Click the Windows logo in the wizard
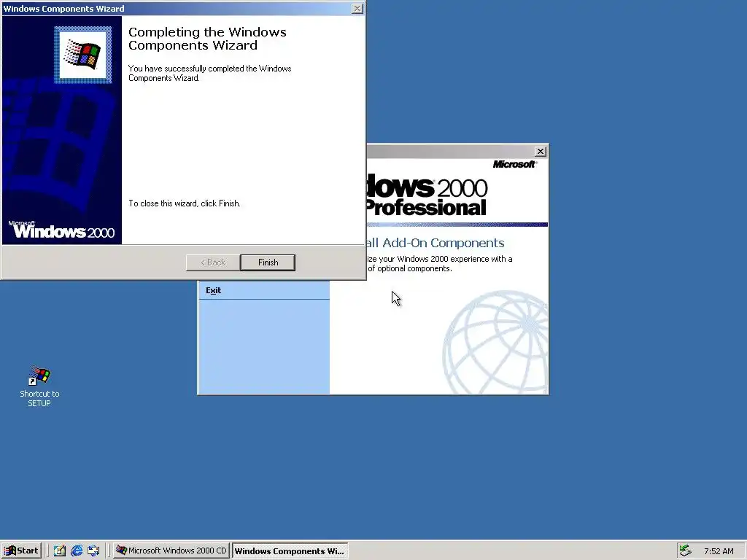 [83, 55]
